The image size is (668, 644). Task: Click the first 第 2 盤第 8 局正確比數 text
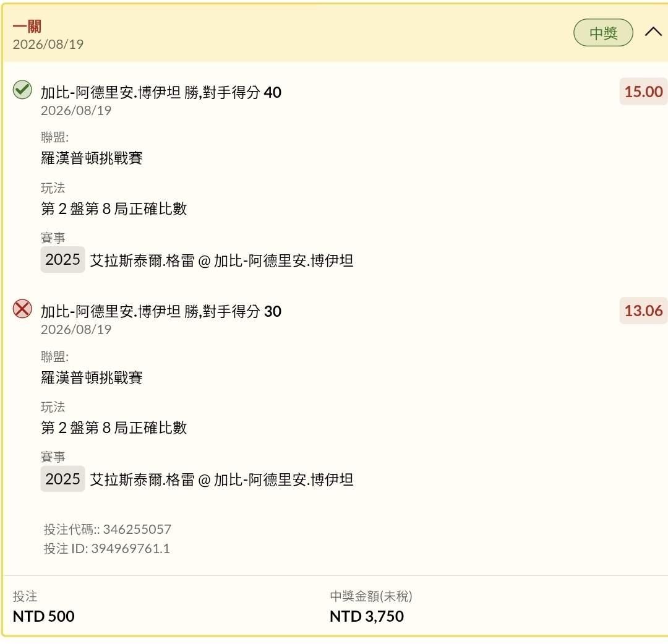pos(114,208)
